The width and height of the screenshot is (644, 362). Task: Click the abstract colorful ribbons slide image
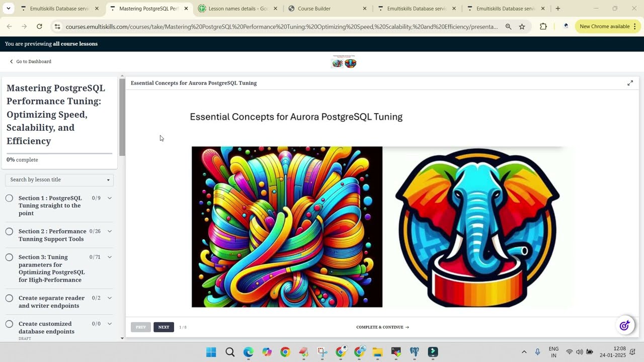coord(287,227)
